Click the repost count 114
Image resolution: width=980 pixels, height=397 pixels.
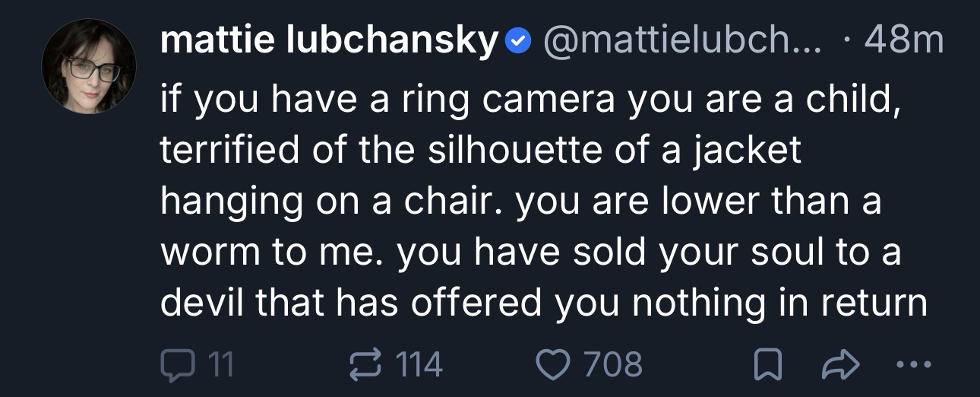(x=419, y=365)
